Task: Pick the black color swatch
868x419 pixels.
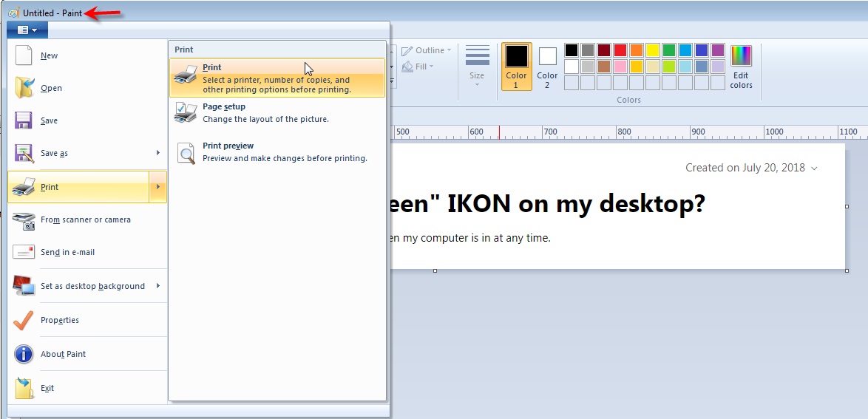Action: [572, 50]
